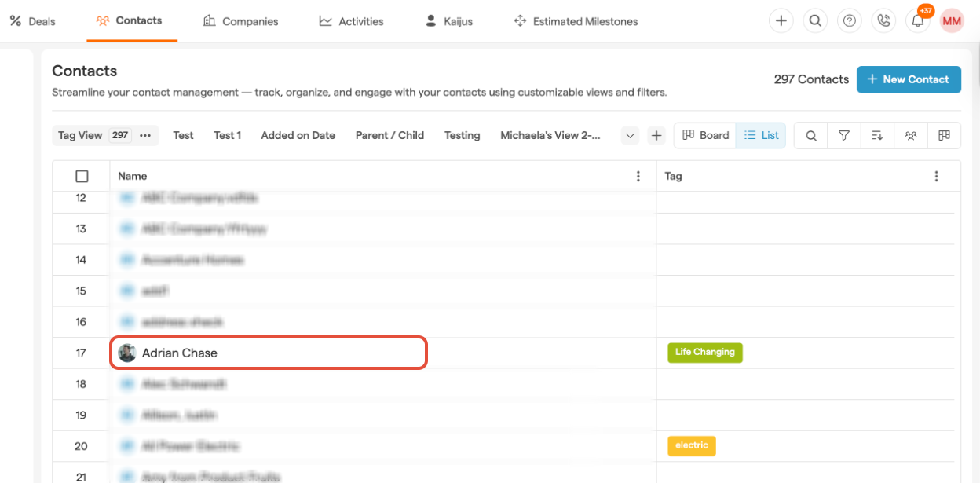This screenshot has width=980, height=483.
Task: Open the sort icon in list toolbar
Action: pyautogui.click(x=877, y=135)
